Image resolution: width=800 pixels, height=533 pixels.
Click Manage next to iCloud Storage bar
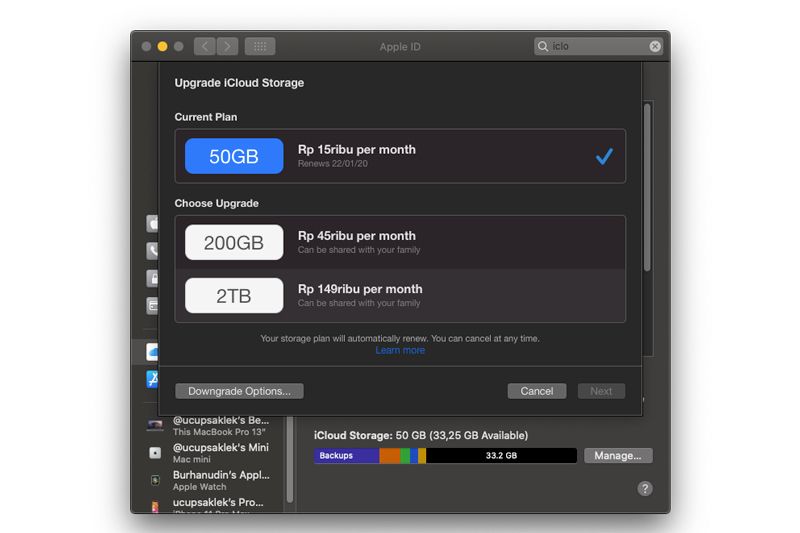point(618,455)
